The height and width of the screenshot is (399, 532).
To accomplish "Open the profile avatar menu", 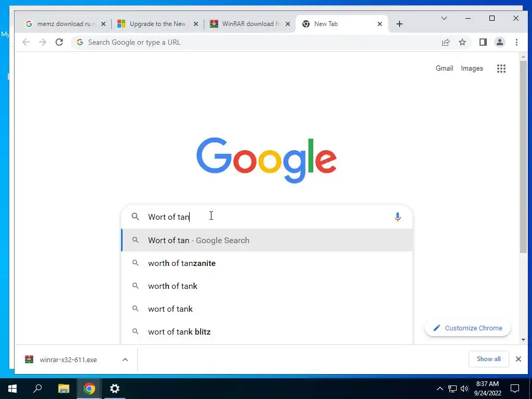I will (x=499, y=42).
